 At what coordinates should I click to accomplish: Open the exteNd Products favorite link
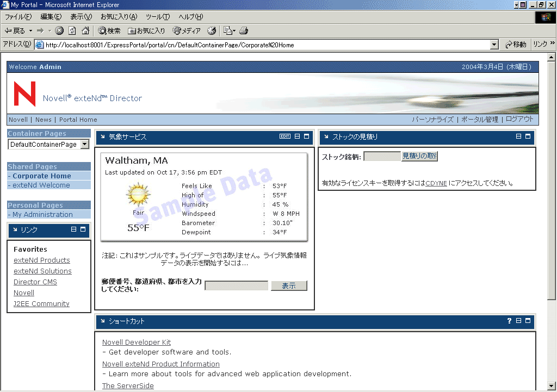[42, 260]
